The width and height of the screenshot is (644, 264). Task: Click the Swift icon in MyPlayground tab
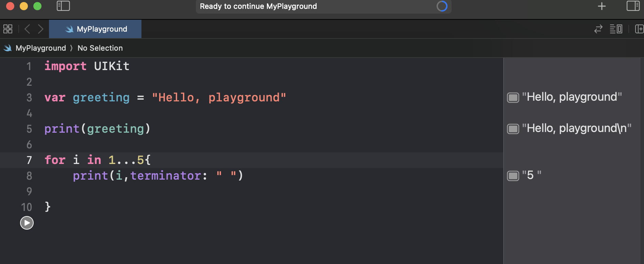pyautogui.click(x=69, y=29)
